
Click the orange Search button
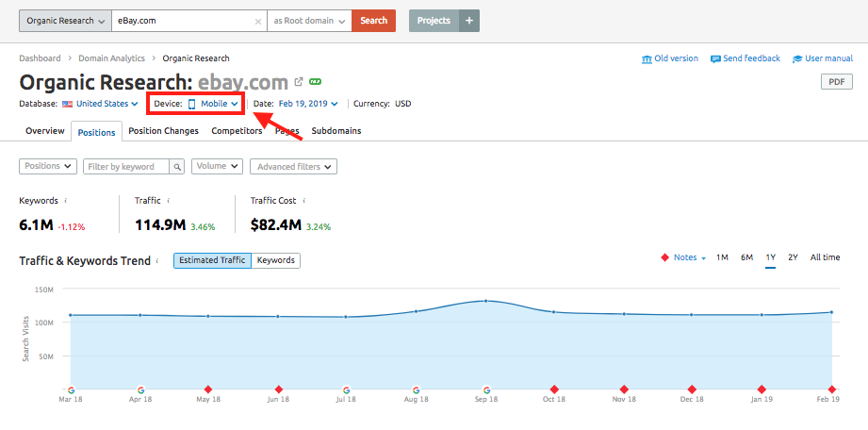coord(373,21)
